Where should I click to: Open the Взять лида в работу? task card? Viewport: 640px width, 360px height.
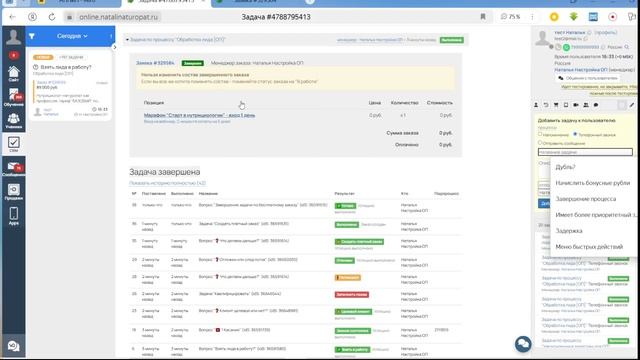click(71, 86)
